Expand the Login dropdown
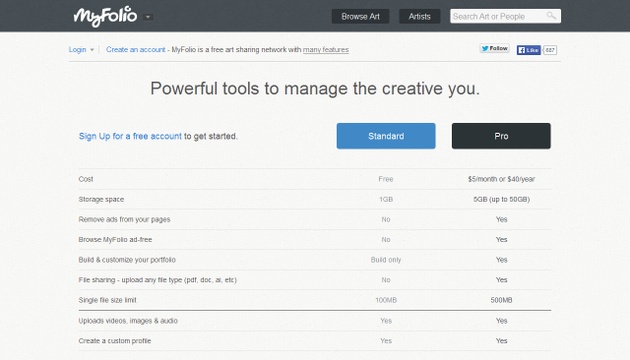630x360 pixels. [81, 49]
